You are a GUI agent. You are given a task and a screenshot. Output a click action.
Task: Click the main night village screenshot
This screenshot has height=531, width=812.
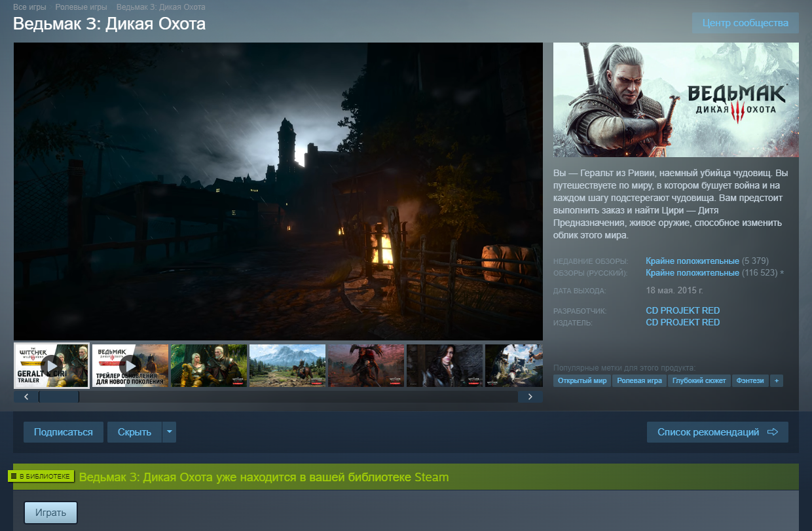[278, 191]
